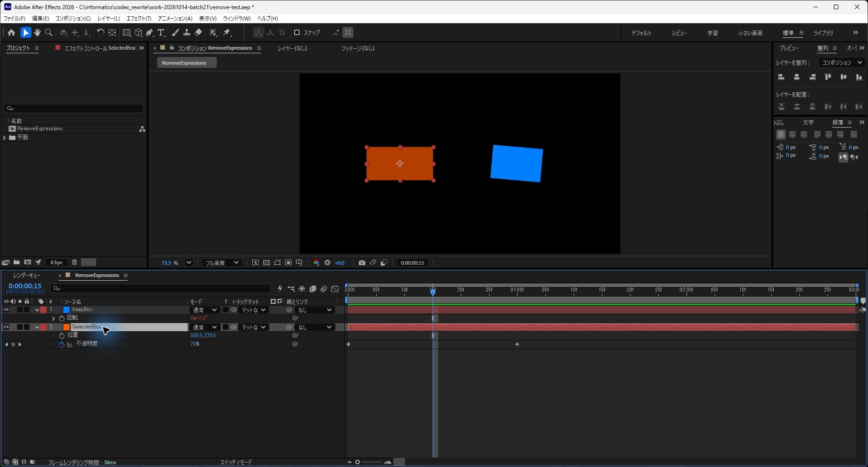Select the Zoom magnifier tool
Screen dimensions: 868x467
coord(49,32)
